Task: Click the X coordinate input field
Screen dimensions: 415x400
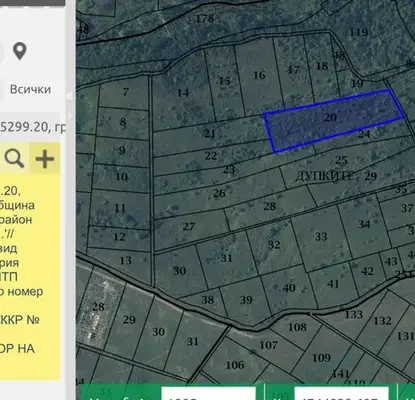Action: (341, 393)
